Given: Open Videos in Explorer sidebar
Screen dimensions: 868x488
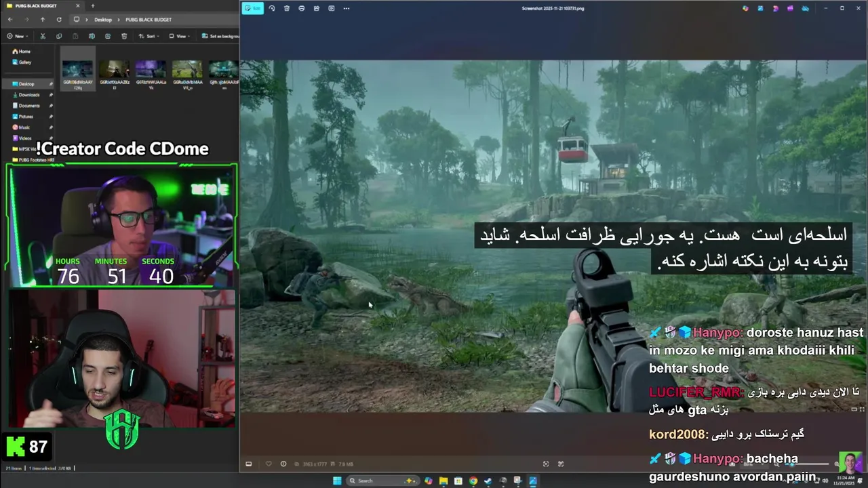Looking at the screenshot, I should pos(24,138).
